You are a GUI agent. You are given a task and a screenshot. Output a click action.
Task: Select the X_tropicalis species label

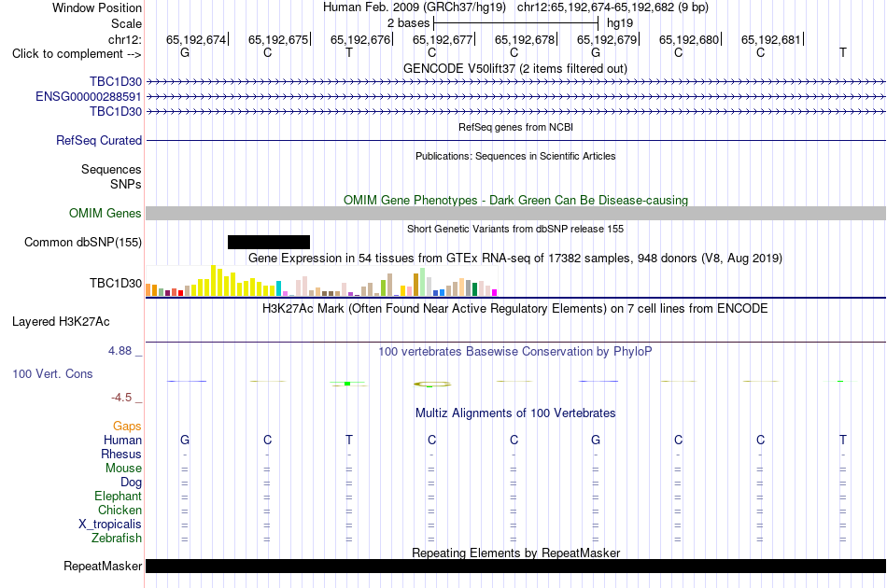110,525
